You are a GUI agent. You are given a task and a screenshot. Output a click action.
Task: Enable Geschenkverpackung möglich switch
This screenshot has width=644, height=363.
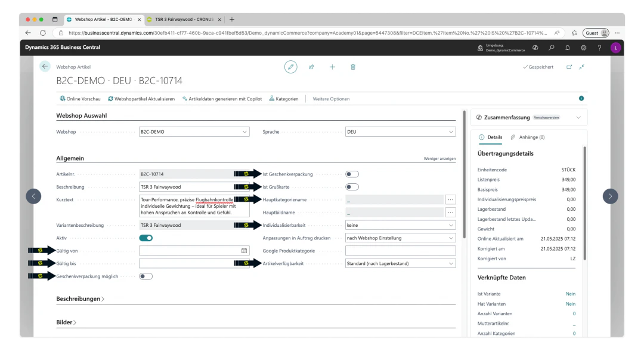146,276
